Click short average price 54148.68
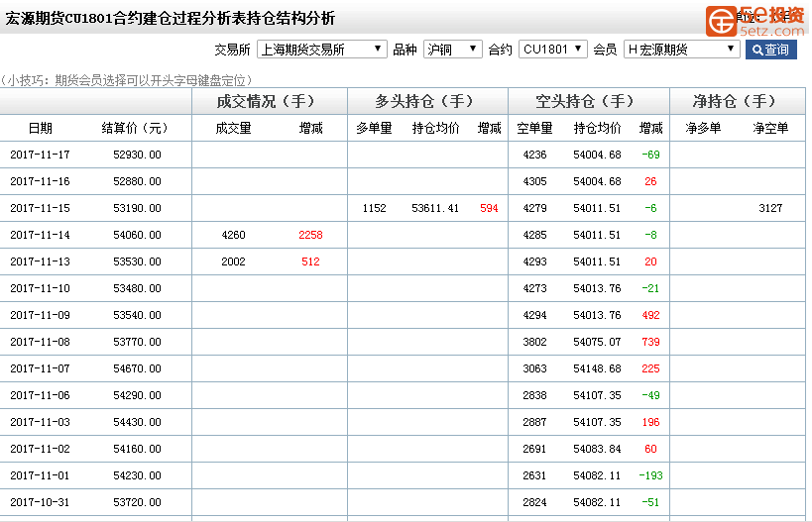The image size is (812, 522). (597, 368)
